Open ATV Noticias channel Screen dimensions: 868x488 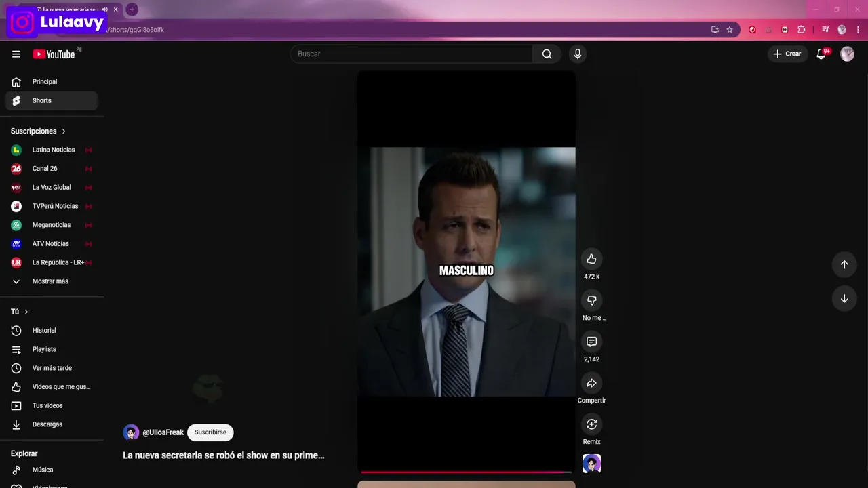click(52, 244)
